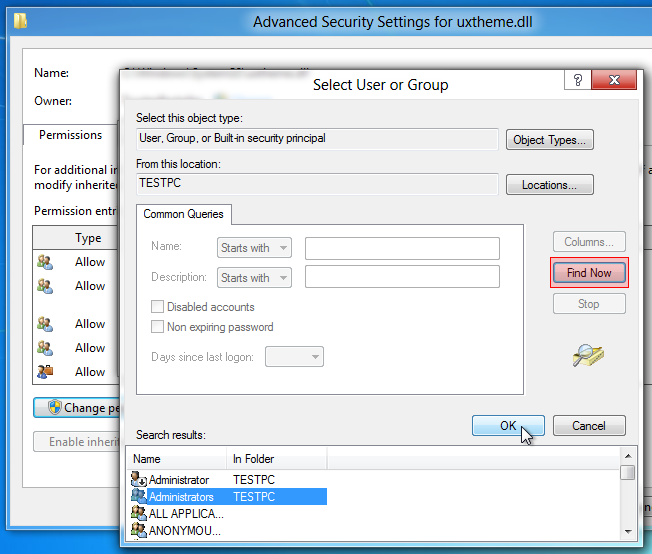Toggle the Disabled accounts checkbox
This screenshot has height=554, width=652.
click(x=157, y=307)
